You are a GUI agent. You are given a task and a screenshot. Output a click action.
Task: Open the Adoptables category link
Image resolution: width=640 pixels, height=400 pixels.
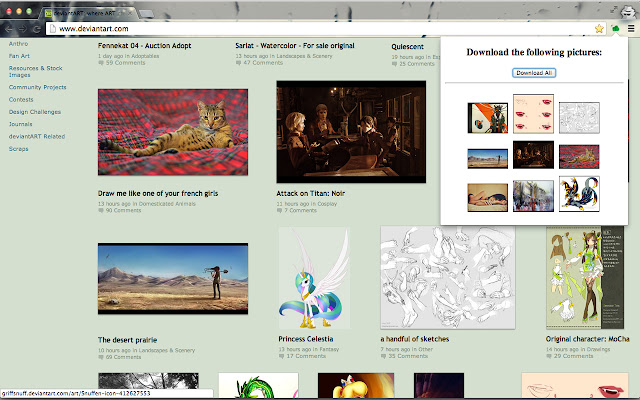(x=145, y=56)
